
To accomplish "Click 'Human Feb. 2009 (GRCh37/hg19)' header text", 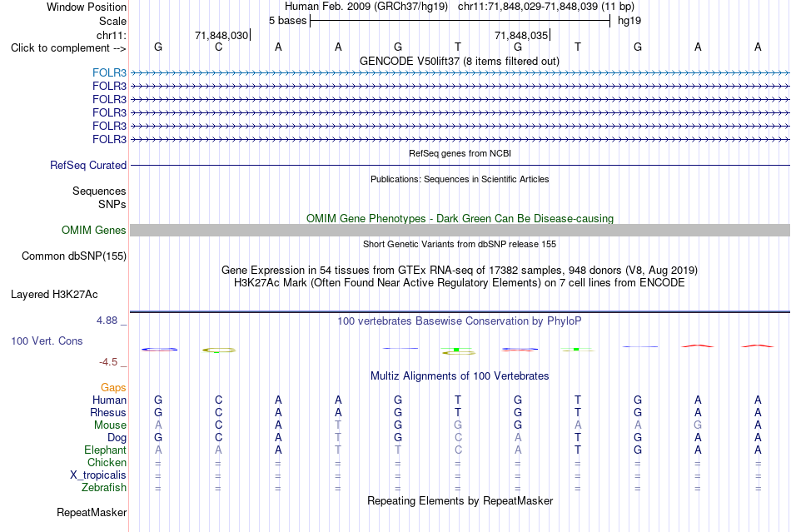I will tap(367, 7).
